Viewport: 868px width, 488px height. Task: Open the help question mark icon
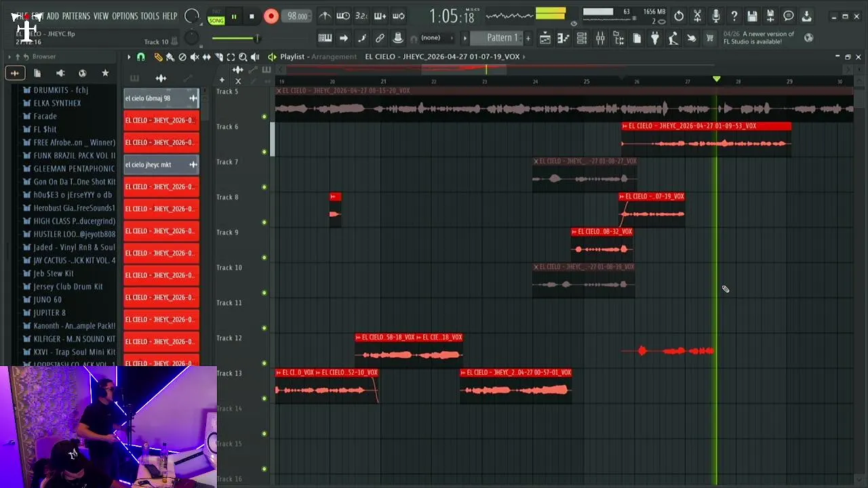click(x=734, y=16)
